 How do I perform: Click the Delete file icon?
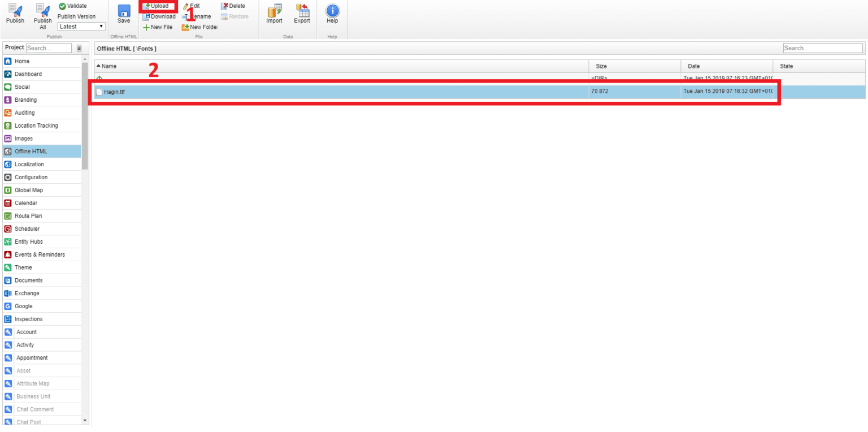pyautogui.click(x=224, y=6)
